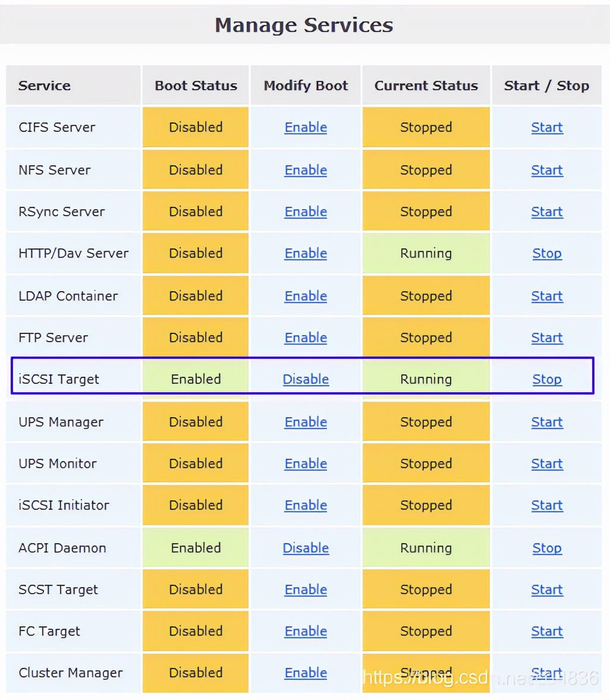The image size is (610, 700).
Task: Start the FTP Server service
Action: coord(546,338)
